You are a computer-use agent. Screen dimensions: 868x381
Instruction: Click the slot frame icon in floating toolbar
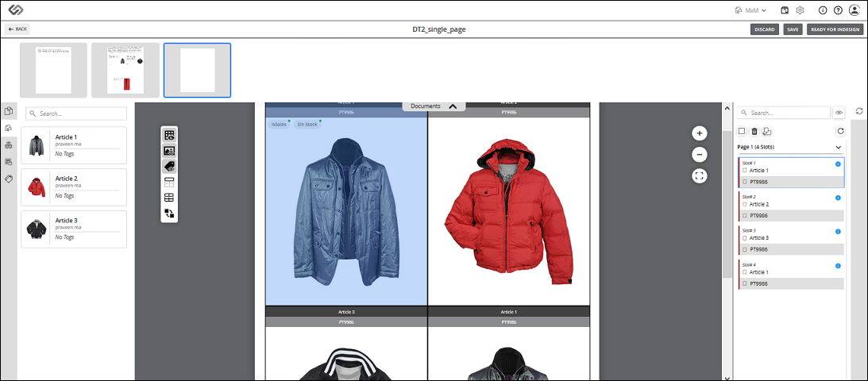[169, 182]
